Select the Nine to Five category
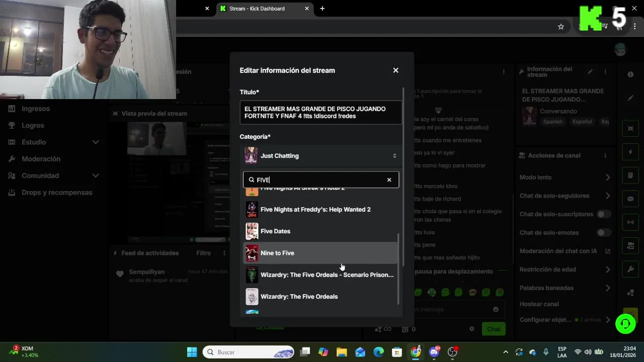Screen dimensions: 644x362 tap(321, 253)
